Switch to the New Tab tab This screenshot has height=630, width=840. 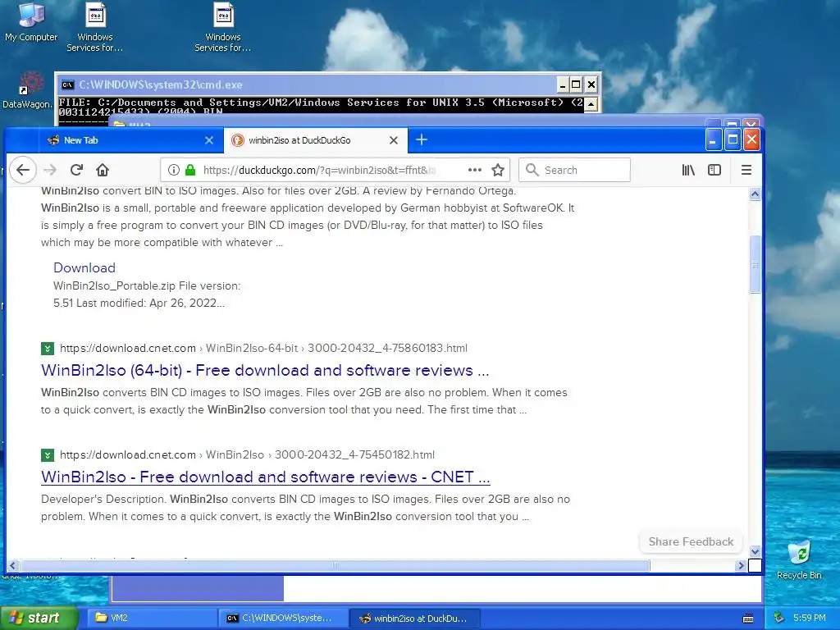coord(130,140)
